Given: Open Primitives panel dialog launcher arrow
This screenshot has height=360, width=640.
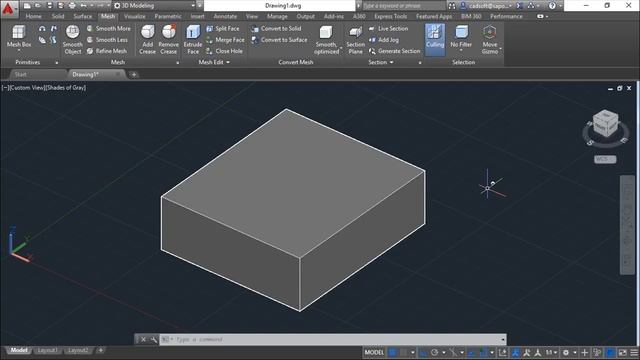Looking at the screenshot, I should click(x=57, y=63).
